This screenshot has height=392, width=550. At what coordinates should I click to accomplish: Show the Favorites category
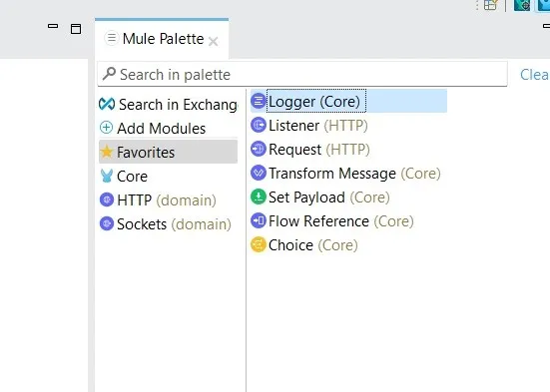169,152
